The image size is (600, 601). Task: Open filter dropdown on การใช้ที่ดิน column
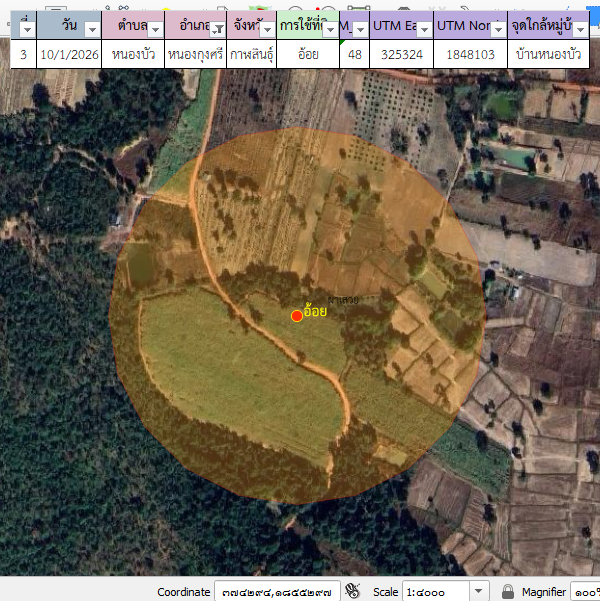329,30
